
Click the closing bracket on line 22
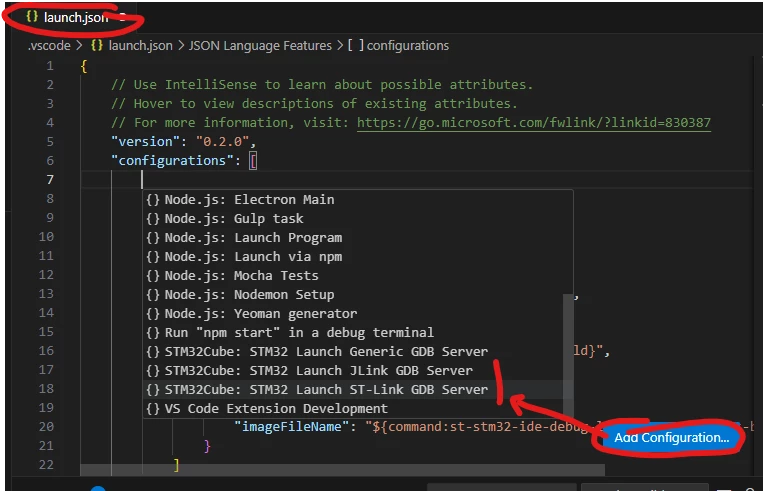[x=176, y=465]
